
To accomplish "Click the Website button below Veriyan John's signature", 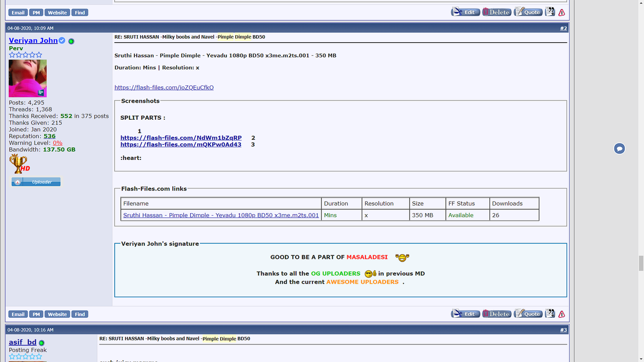I will click(57, 314).
